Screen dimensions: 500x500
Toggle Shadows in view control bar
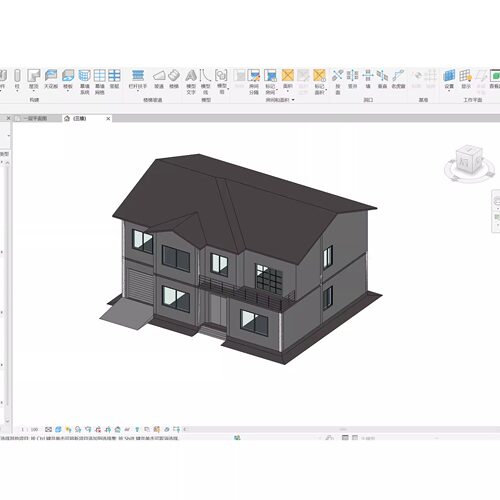pos(78,429)
